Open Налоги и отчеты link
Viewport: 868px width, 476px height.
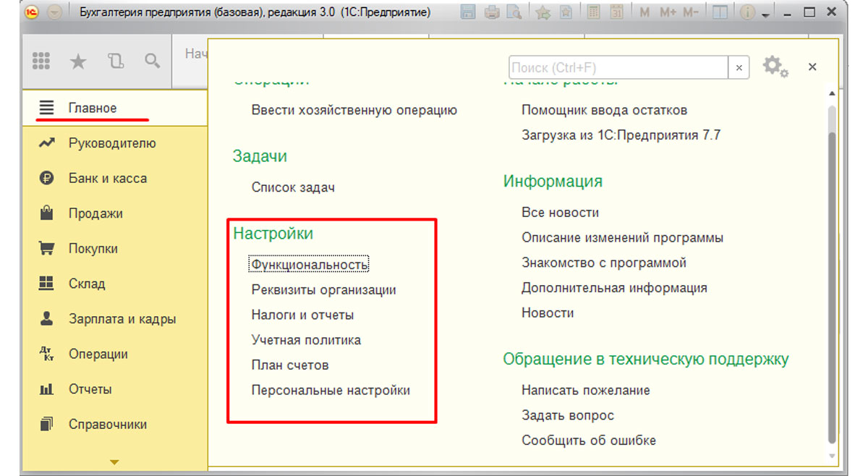(302, 315)
